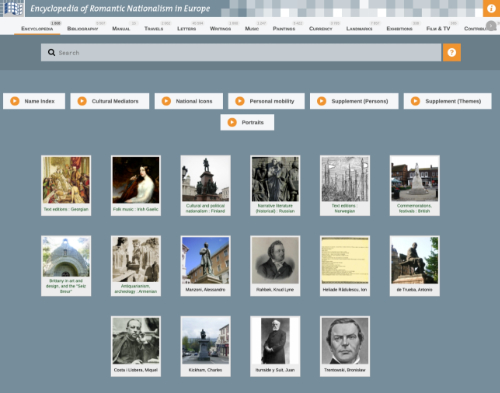This screenshot has width=500, height=393.
Task: Select the Letters tab
Action: [187, 29]
